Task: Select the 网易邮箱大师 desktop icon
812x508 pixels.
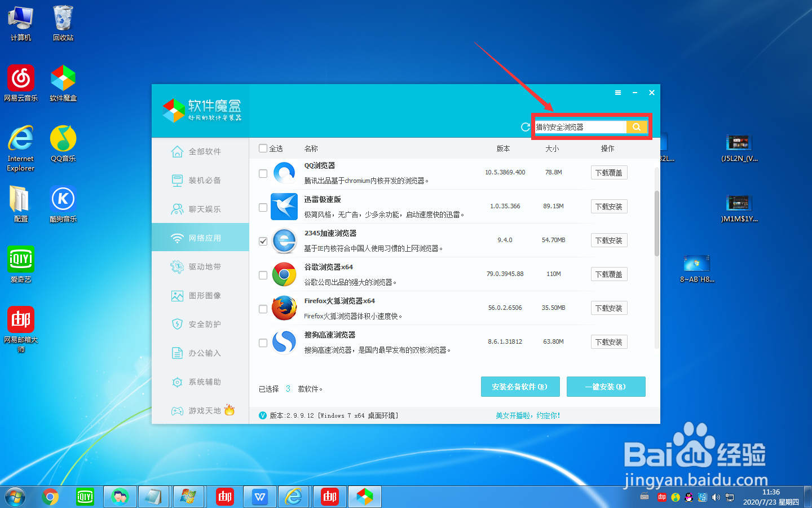Action: tap(21, 329)
